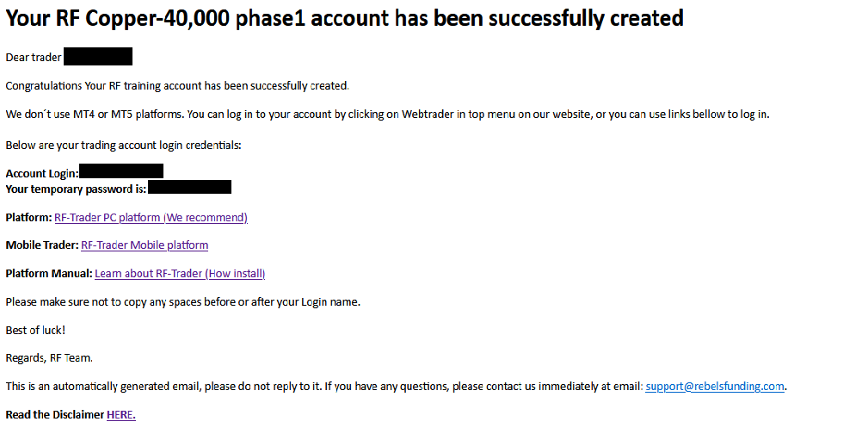Click the redacted temporary password value
868x434 pixels.
pos(190,187)
